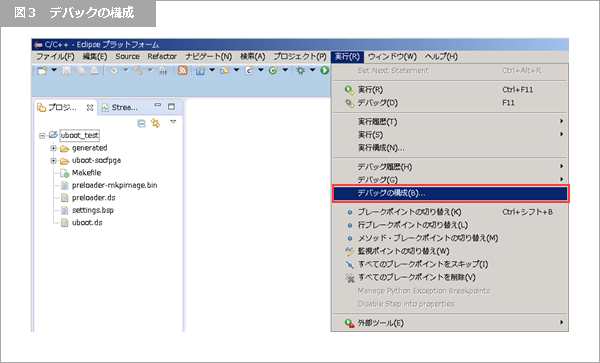The width and height of the screenshot is (600, 363).
Task: Toggle Link with Editor icon
Action: [x=155, y=123]
